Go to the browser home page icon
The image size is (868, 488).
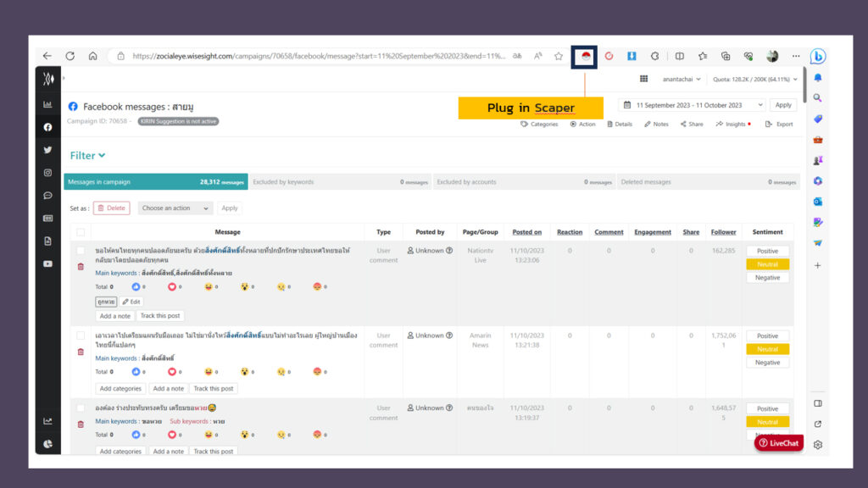tap(93, 56)
